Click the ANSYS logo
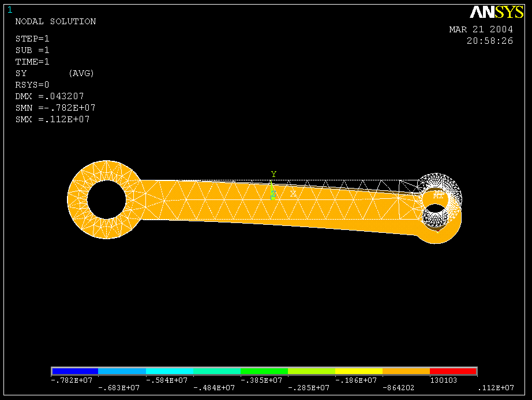This screenshot has height=400, width=532. pos(497,12)
